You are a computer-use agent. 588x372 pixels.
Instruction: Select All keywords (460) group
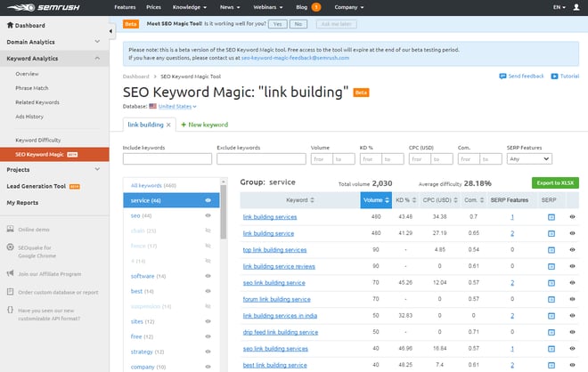[153, 185]
